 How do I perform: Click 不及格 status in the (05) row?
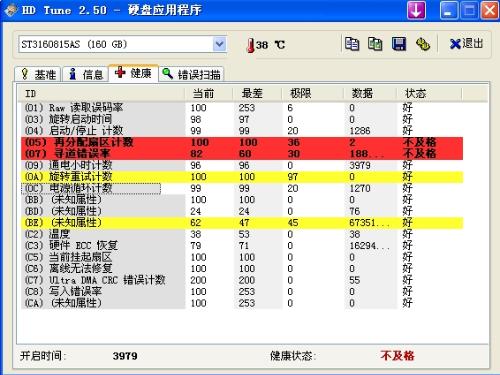point(419,142)
